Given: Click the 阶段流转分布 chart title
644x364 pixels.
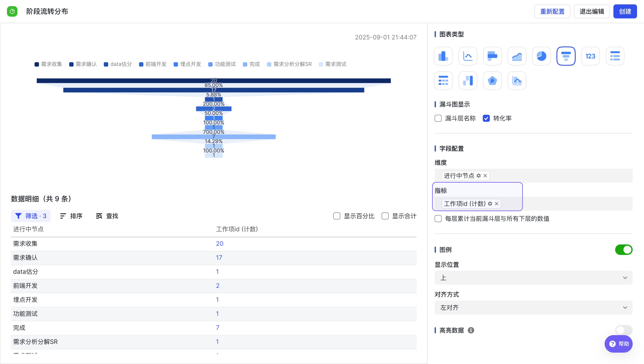Looking at the screenshot, I should [47, 11].
